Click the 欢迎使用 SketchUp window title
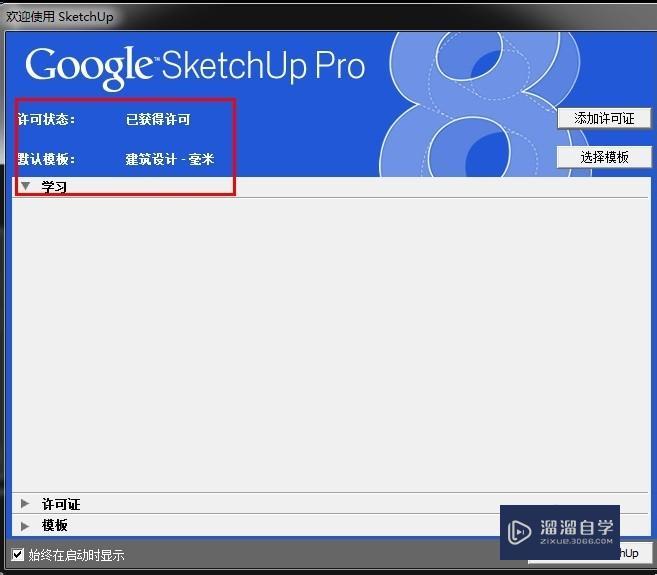657x575 pixels. pyautogui.click(x=59, y=17)
